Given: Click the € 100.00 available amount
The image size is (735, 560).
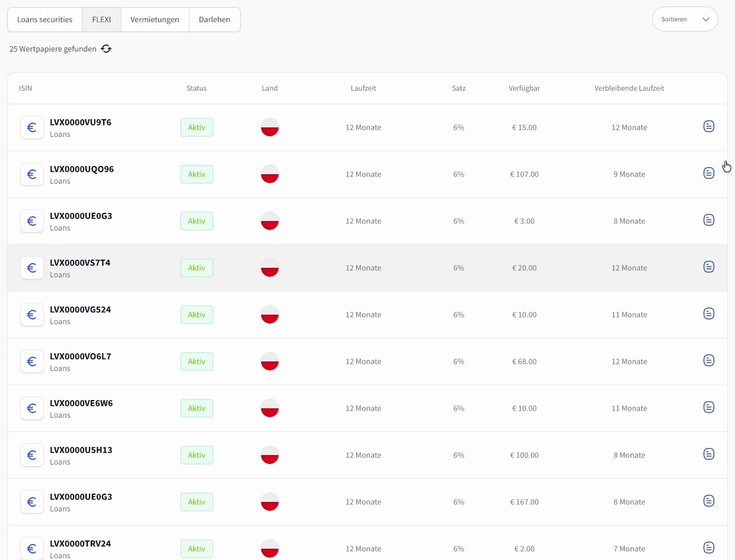Looking at the screenshot, I should 525,455.
